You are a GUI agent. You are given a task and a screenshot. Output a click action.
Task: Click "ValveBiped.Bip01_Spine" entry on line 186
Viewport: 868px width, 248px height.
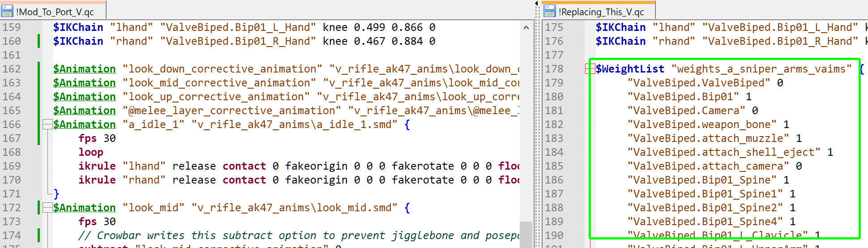point(702,180)
